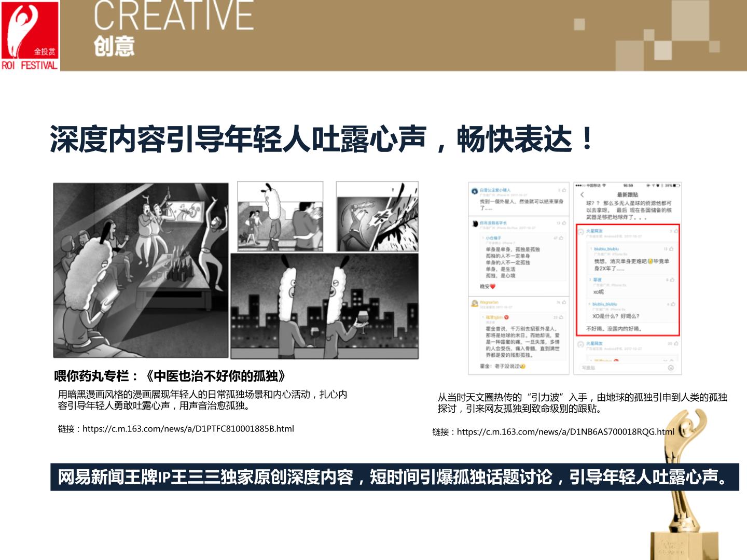Like the comment by 小仓幢子

[x=562, y=238]
